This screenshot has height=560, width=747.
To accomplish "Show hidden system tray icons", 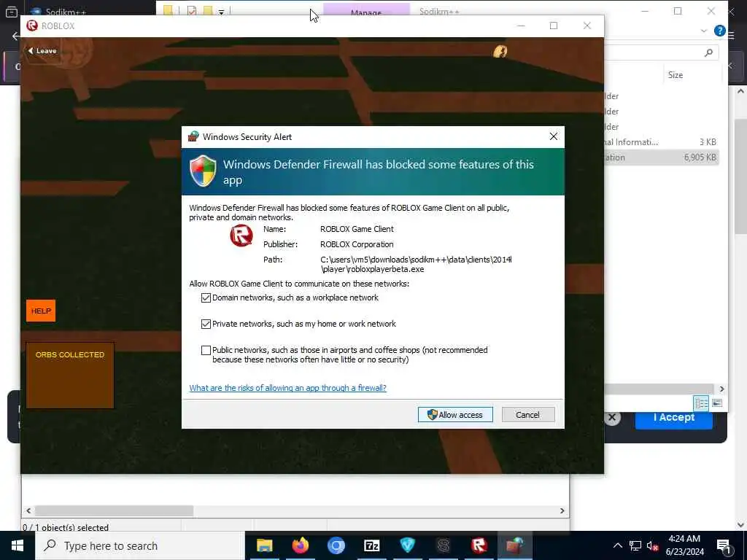I will point(617,545).
